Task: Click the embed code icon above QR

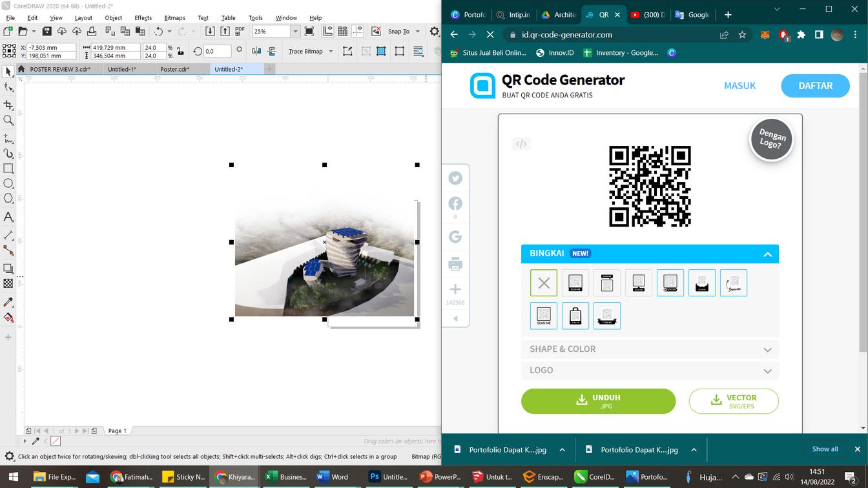Action: (x=521, y=144)
